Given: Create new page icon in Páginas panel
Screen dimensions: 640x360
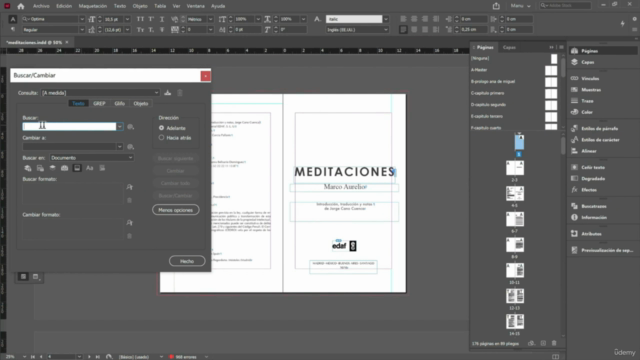Looking at the screenshot, I should point(543,343).
